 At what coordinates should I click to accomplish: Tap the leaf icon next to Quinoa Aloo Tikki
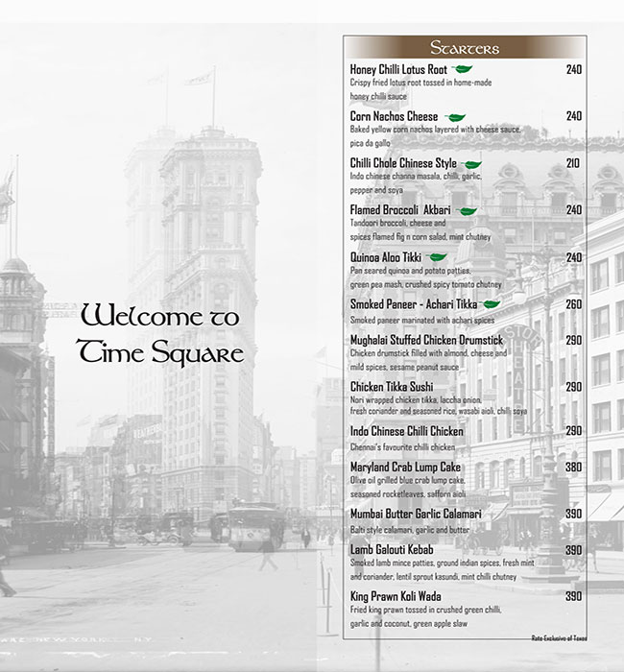[x=438, y=258]
